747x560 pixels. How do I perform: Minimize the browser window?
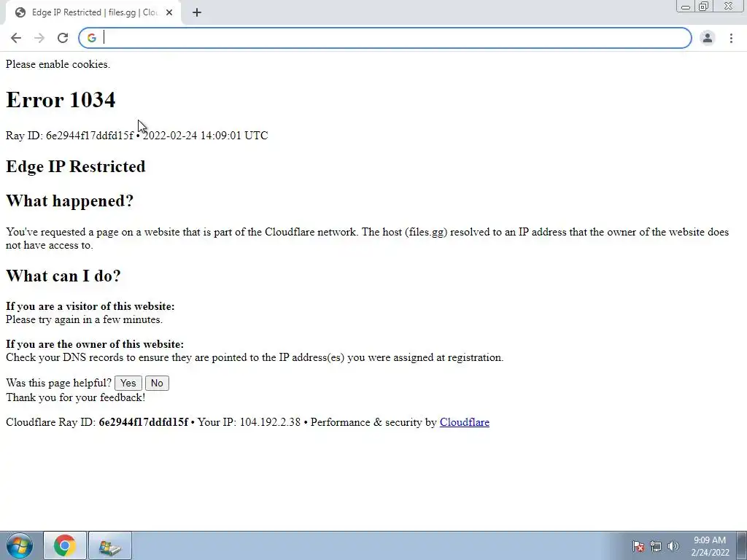click(x=686, y=7)
